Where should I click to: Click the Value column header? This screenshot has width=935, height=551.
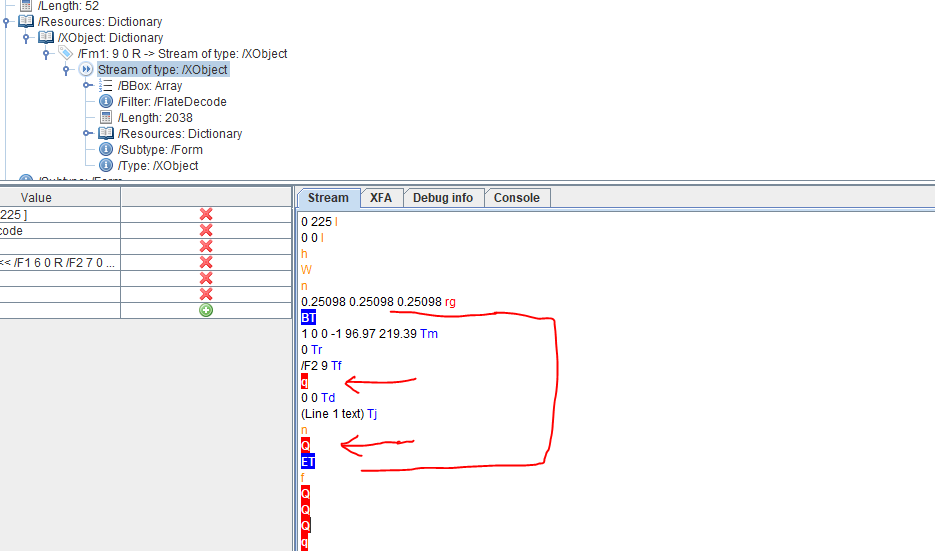[37, 198]
